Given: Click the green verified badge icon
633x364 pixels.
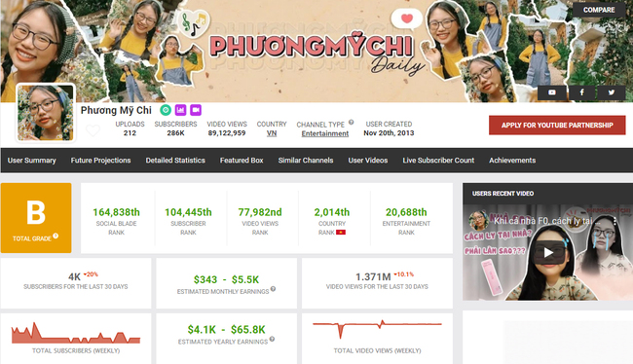Looking at the screenshot, I should pos(166,110).
